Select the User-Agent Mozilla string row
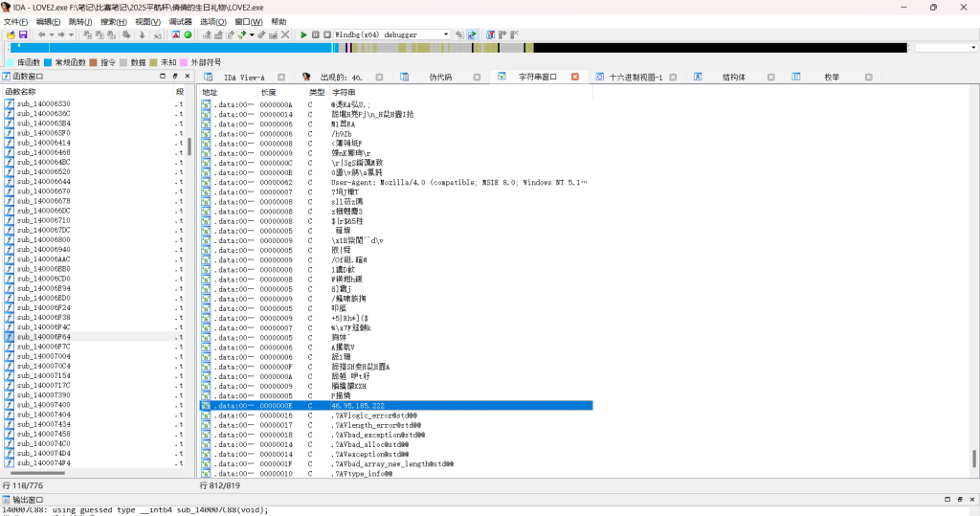 458,182
